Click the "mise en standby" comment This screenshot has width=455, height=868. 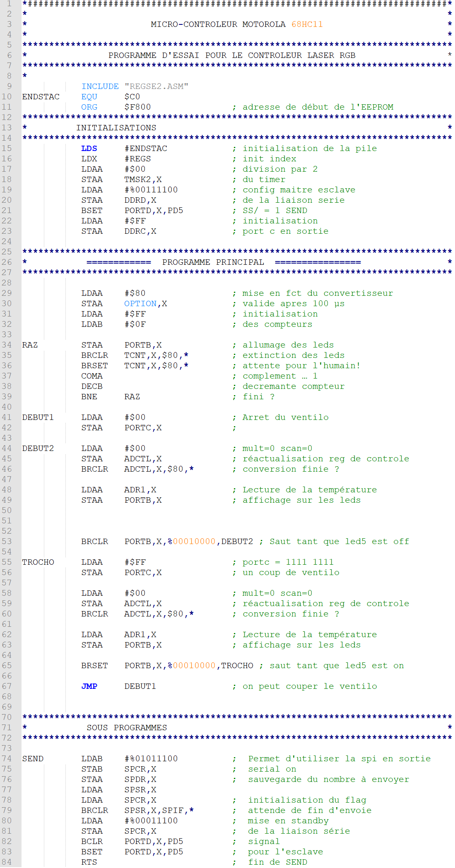pyautogui.click(x=288, y=821)
